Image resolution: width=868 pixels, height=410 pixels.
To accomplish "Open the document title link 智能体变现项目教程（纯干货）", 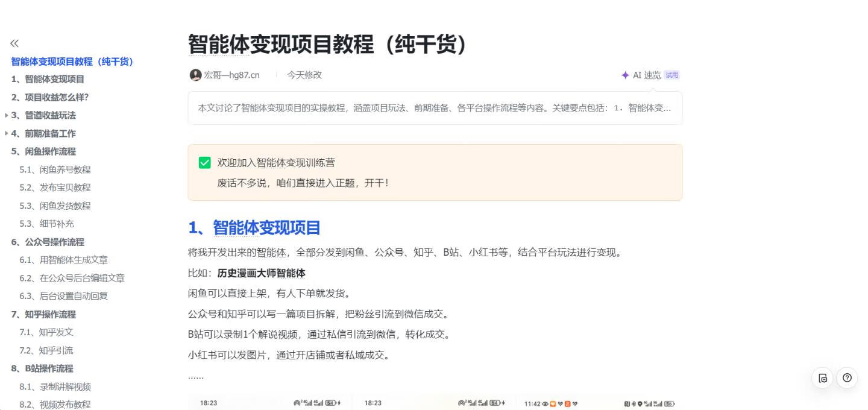I will [x=71, y=61].
